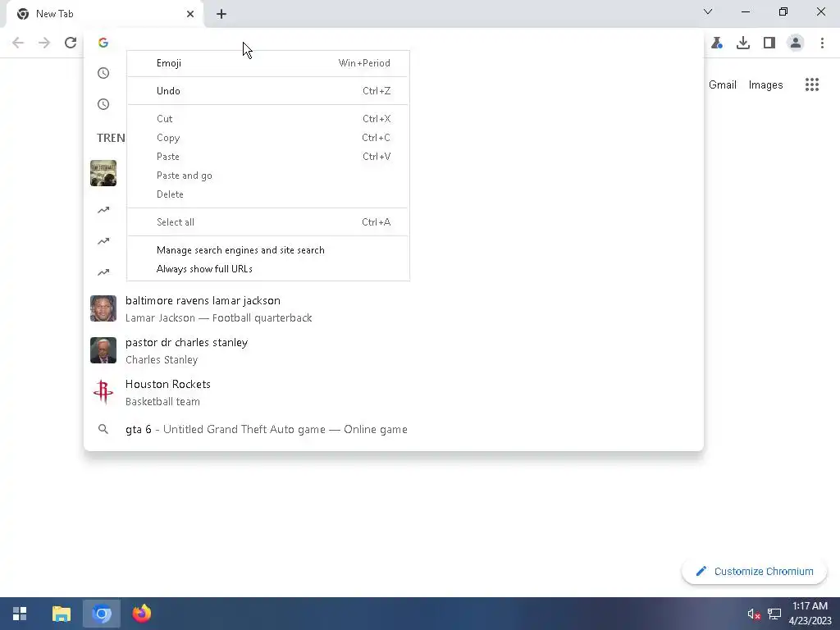
Task: Select the New Tab tab
Action: (104, 14)
